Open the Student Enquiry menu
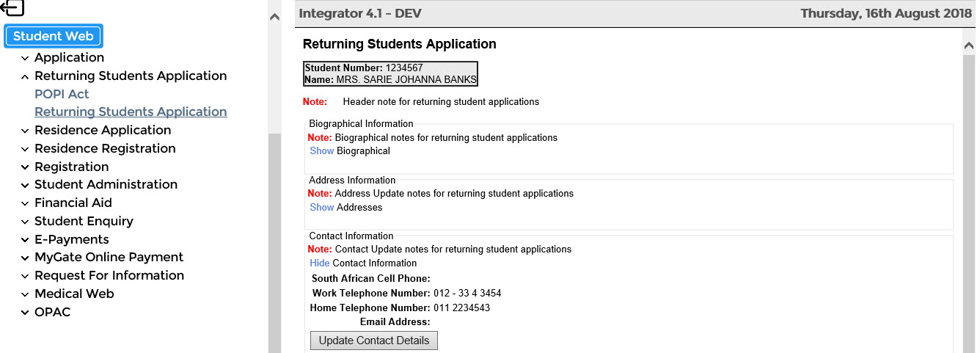Viewport: 980px width, 353px height. pos(84,221)
